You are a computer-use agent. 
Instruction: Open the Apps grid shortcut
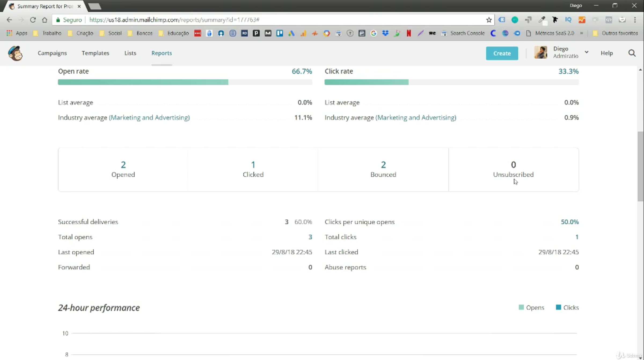pos(9,33)
